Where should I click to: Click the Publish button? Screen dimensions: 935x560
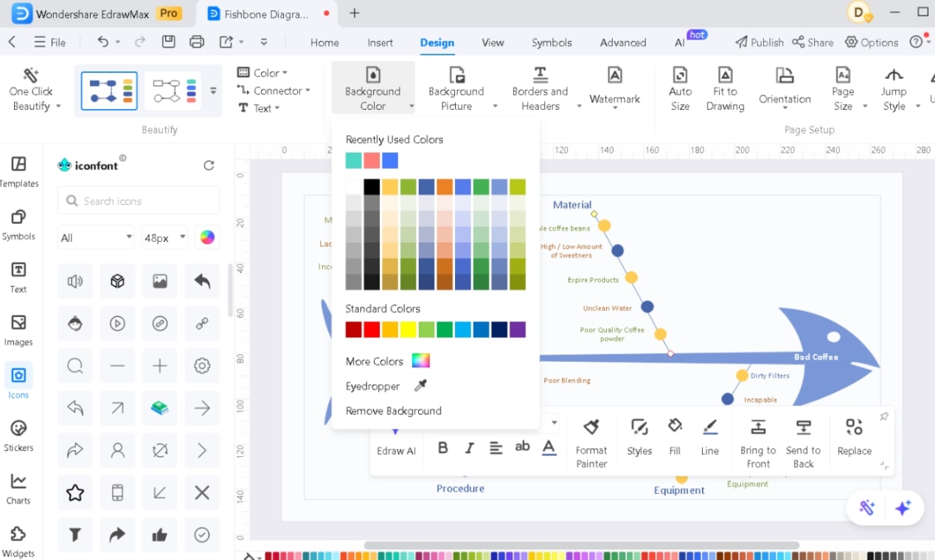coord(760,43)
